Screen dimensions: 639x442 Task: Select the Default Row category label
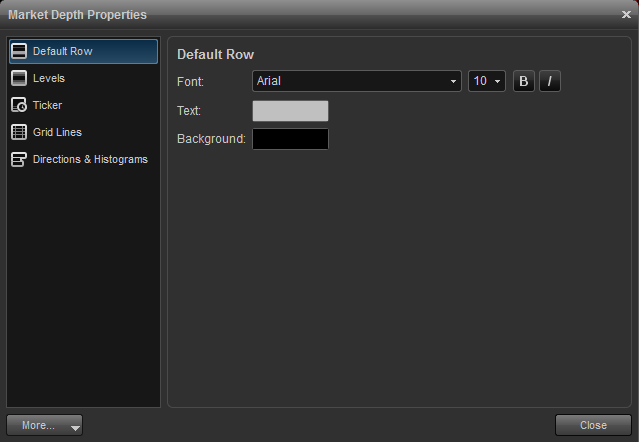[63, 51]
